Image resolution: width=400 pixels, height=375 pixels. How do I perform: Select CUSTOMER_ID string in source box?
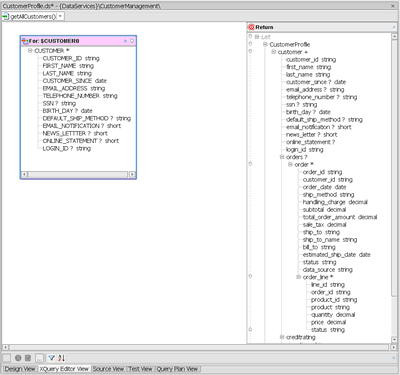(71, 58)
